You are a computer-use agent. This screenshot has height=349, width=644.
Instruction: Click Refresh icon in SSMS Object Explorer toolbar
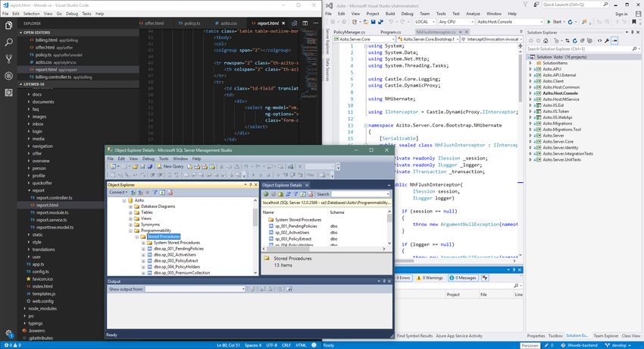tap(163, 193)
